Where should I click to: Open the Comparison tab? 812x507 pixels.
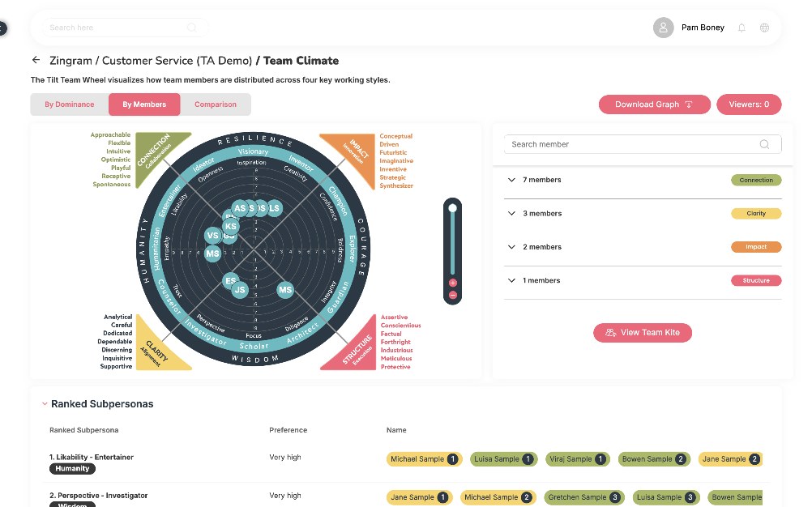[x=216, y=104]
